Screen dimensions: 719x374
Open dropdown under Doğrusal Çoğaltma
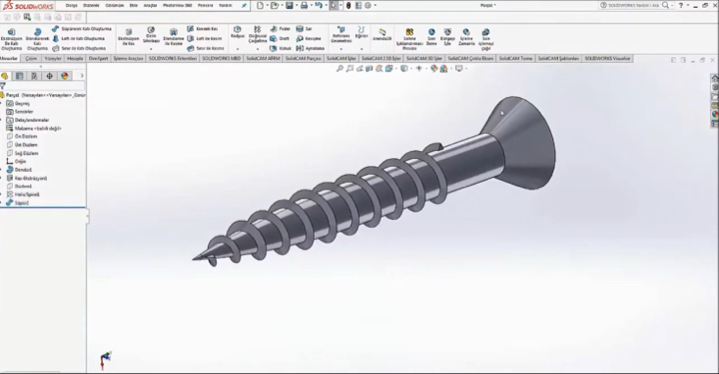pos(257,49)
